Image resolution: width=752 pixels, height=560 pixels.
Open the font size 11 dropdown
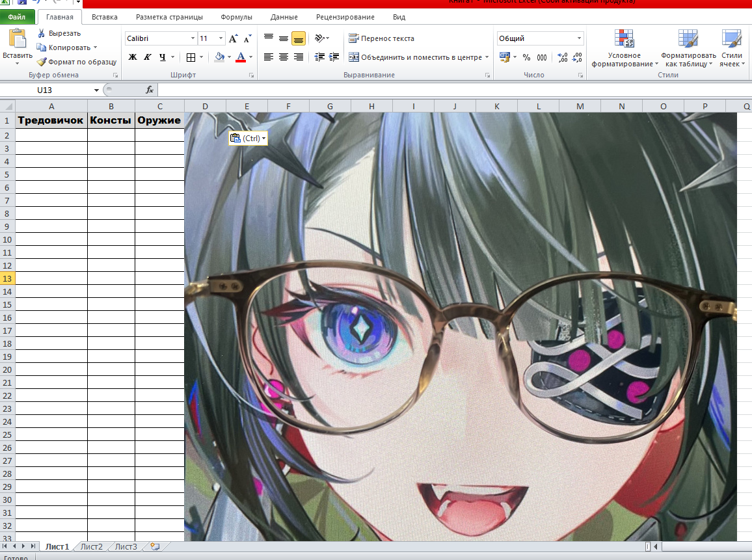221,38
